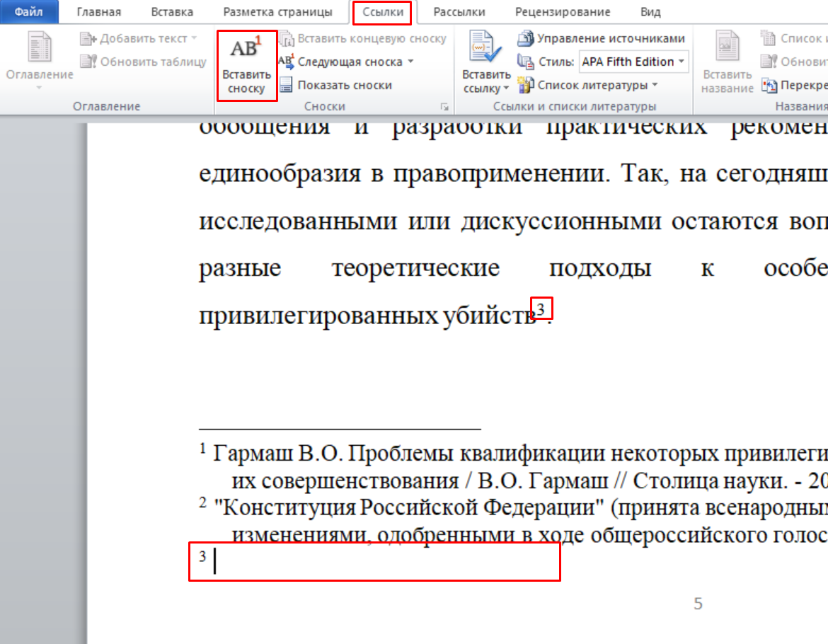The width and height of the screenshot is (828, 644).
Task: Open the Вид tab
Action: tap(650, 11)
